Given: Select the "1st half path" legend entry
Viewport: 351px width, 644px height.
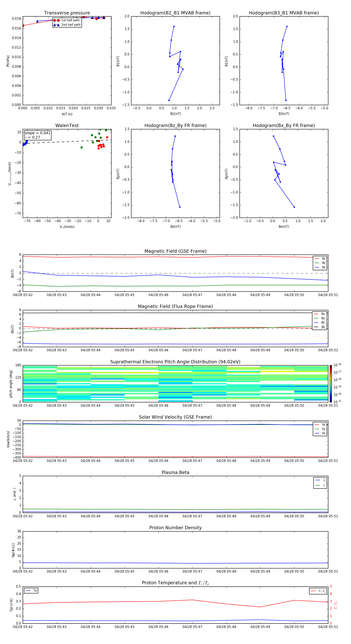Looking at the screenshot, I should point(67,20).
